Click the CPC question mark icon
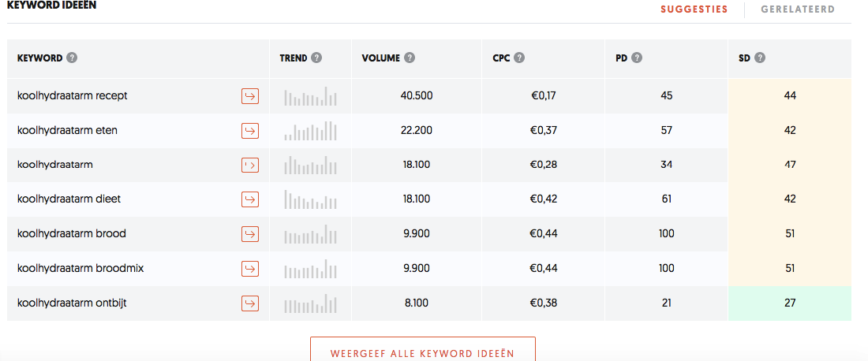The width and height of the screenshot is (868, 361). tap(518, 58)
